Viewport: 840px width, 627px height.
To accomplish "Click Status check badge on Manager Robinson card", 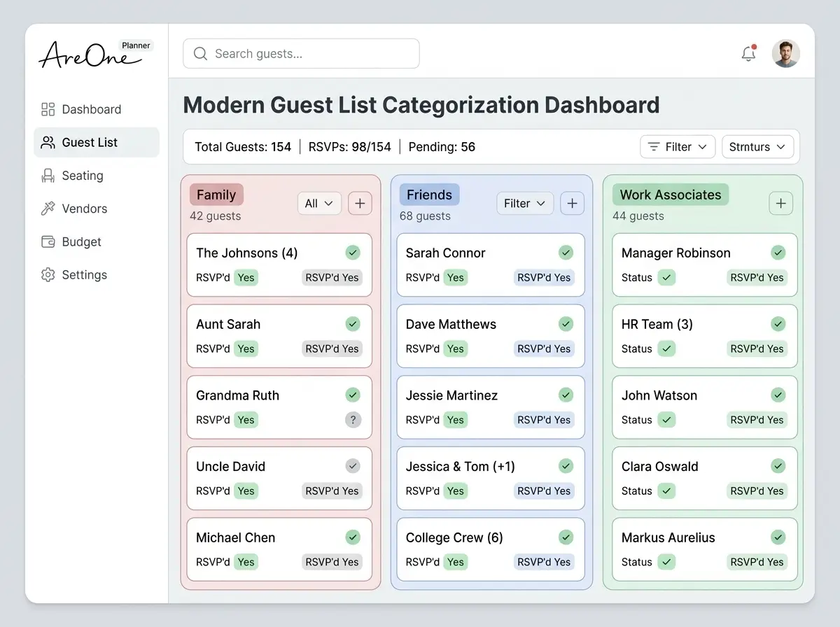I will click(x=666, y=278).
